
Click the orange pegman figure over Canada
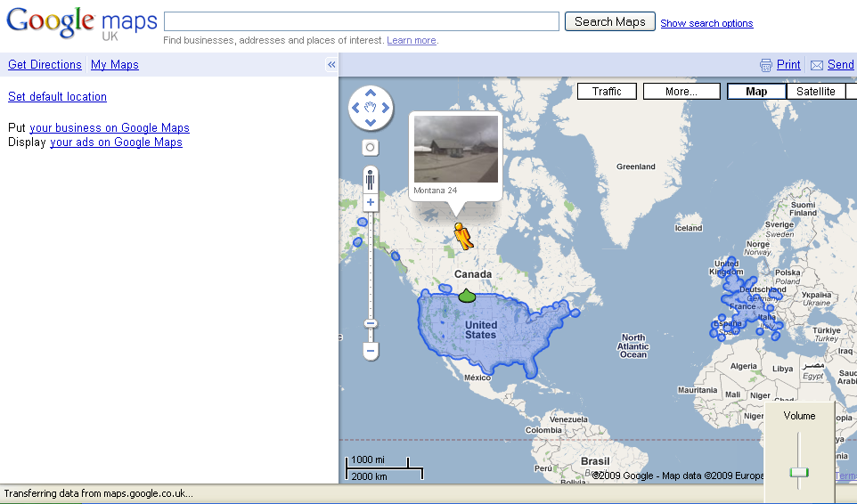click(x=463, y=236)
